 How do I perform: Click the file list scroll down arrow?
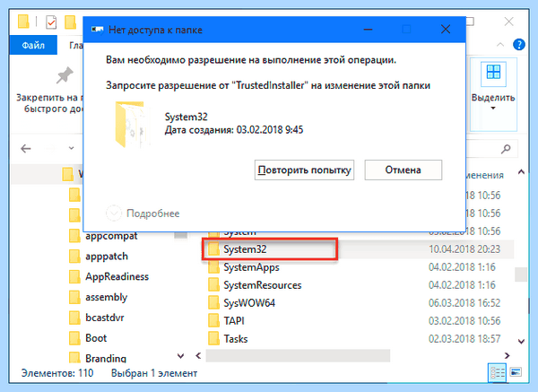(x=521, y=341)
